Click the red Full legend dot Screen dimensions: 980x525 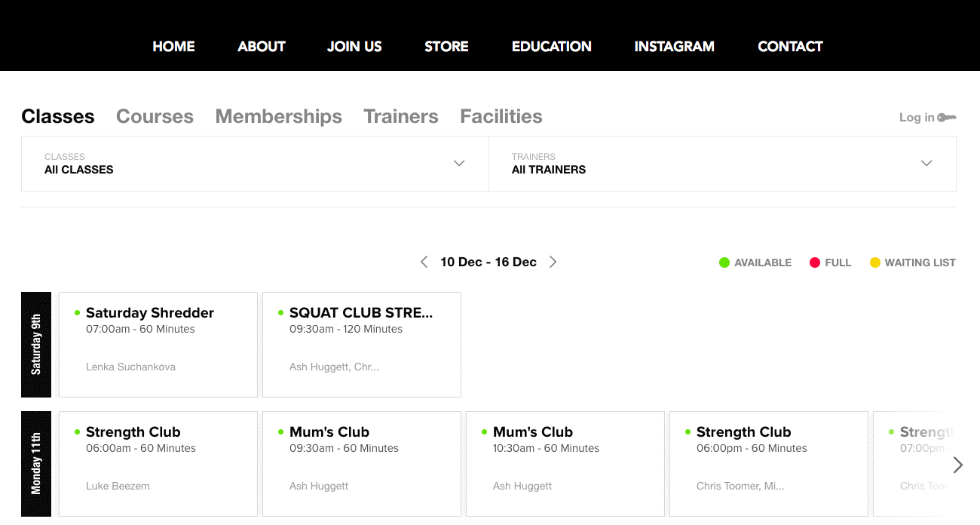coord(815,262)
